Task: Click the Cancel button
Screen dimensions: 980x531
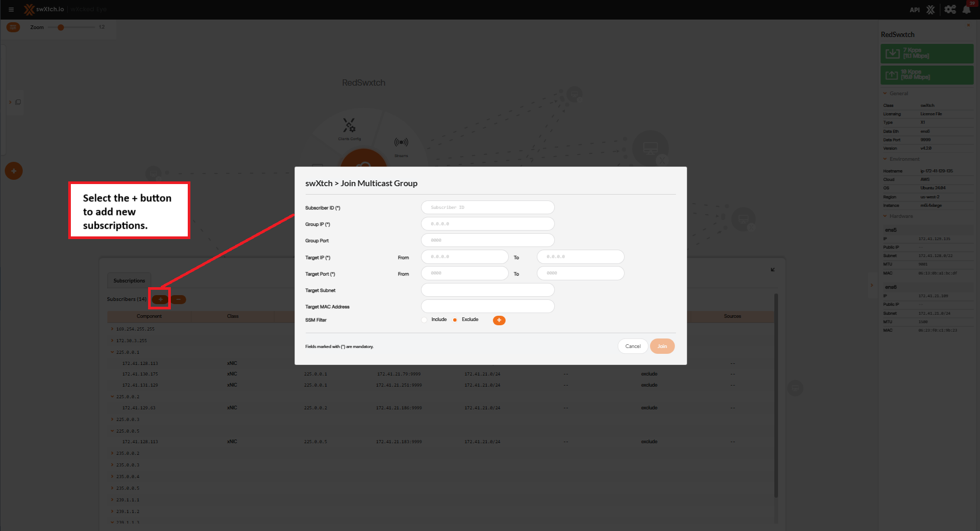Action: pyautogui.click(x=633, y=346)
